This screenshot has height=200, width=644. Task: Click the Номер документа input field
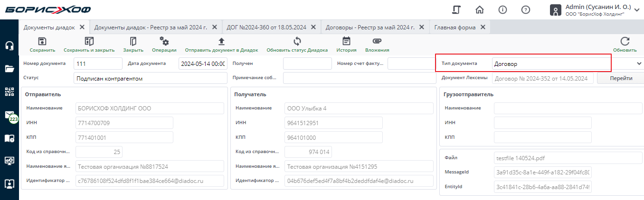point(98,64)
